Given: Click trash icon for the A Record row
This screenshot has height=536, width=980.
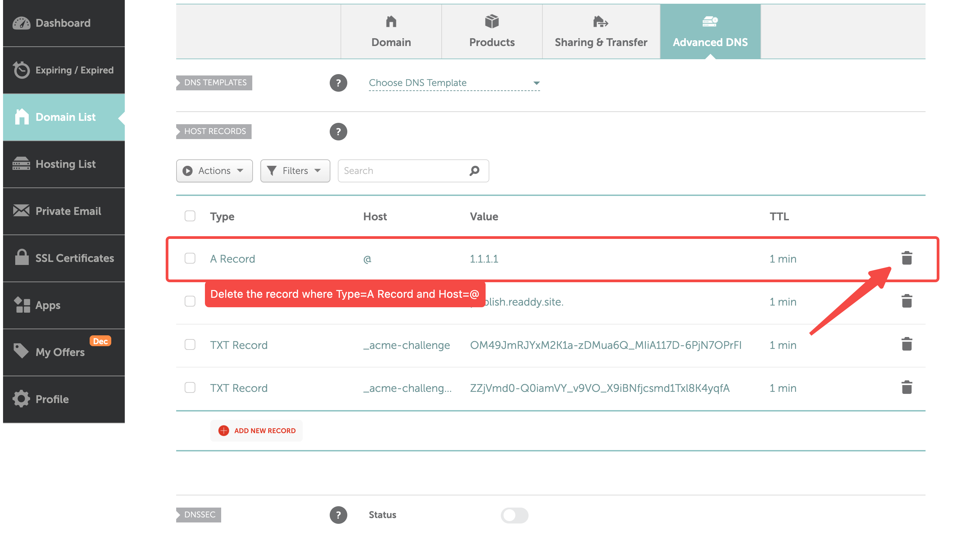Looking at the screenshot, I should pyautogui.click(x=907, y=258).
